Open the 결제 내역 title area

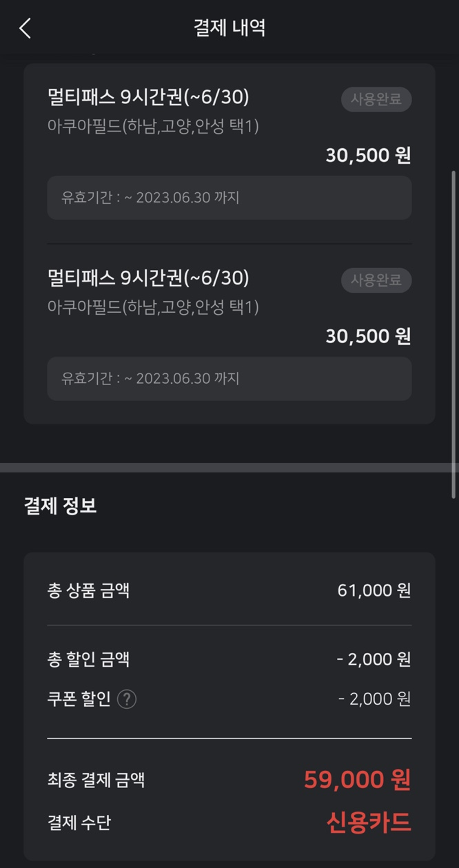[x=229, y=28]
